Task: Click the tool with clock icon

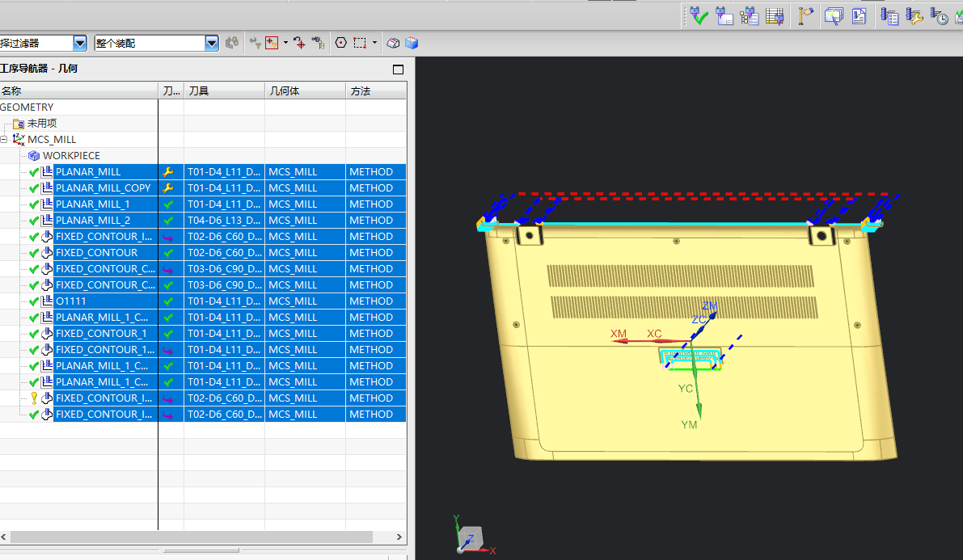Action: 939,17
